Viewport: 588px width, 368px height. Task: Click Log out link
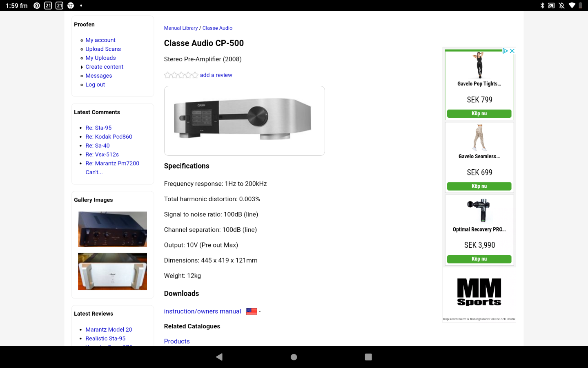(95, 85)
